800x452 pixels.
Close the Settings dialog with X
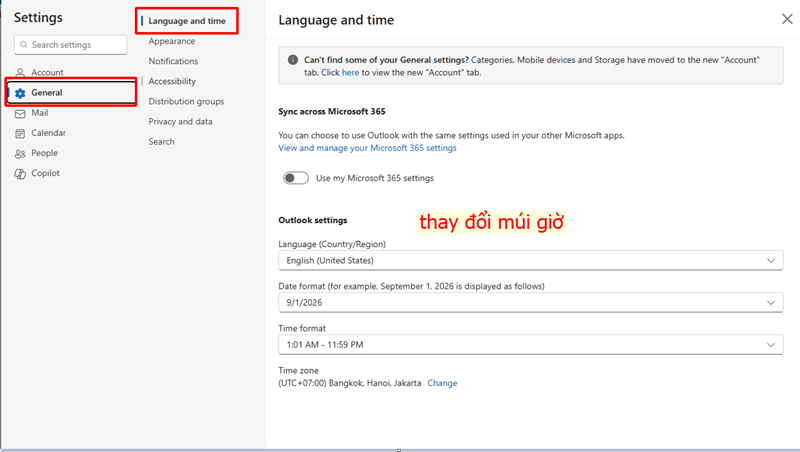[x=786, y=19]
